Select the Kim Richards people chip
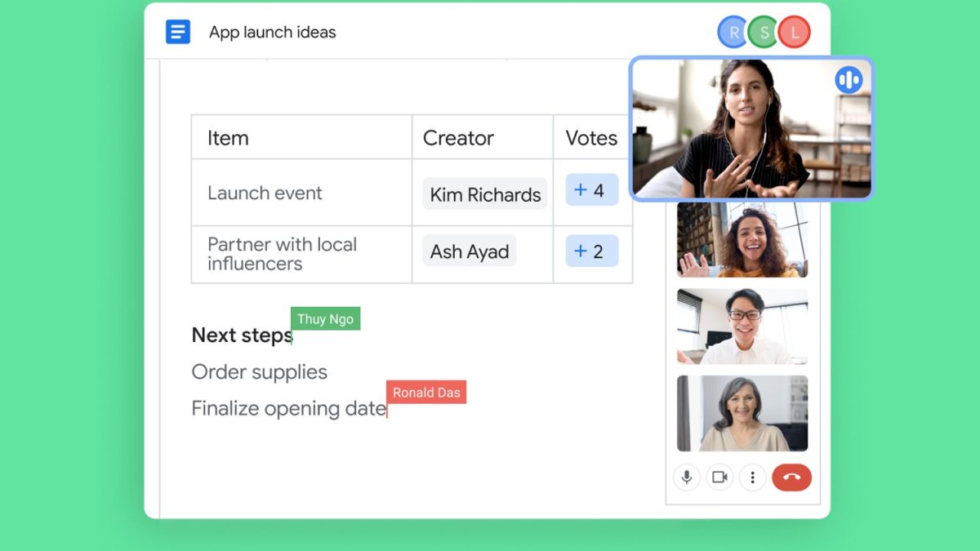 [485, 194]
